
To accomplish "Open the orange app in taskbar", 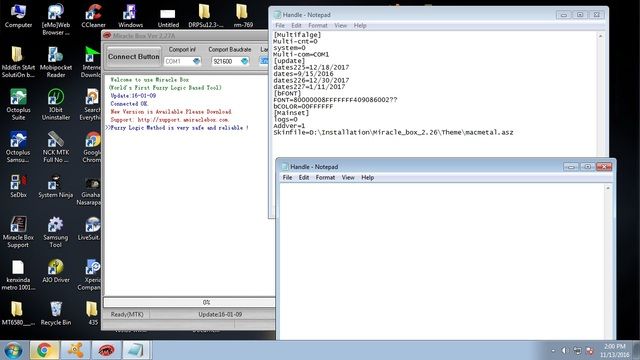I will (x=75, y=350).
